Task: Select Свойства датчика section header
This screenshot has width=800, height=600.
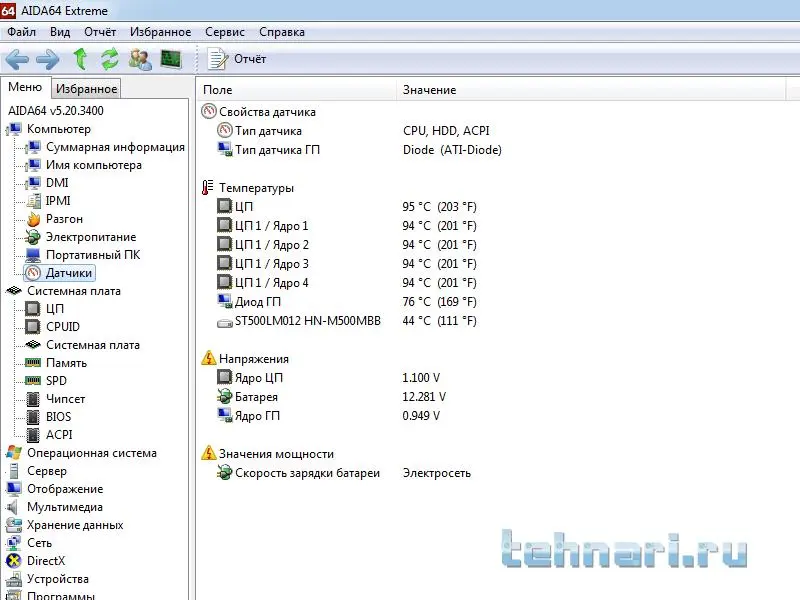Action: pyautogui.click(x=267, y=112)
